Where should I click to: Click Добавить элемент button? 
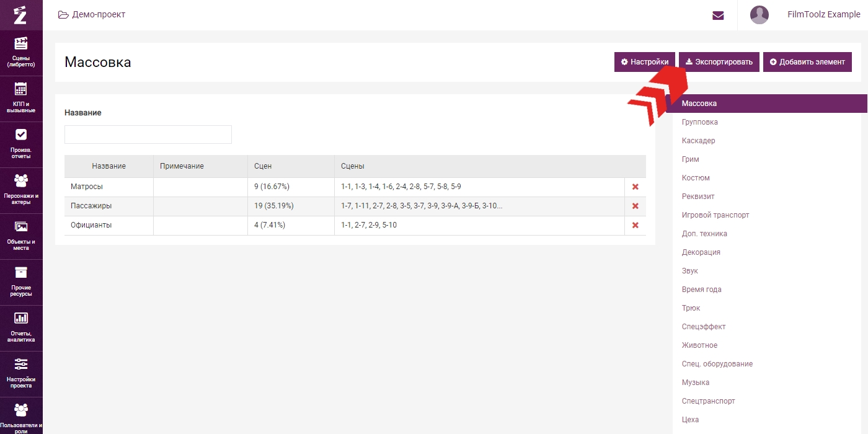[x=807, y=62]
